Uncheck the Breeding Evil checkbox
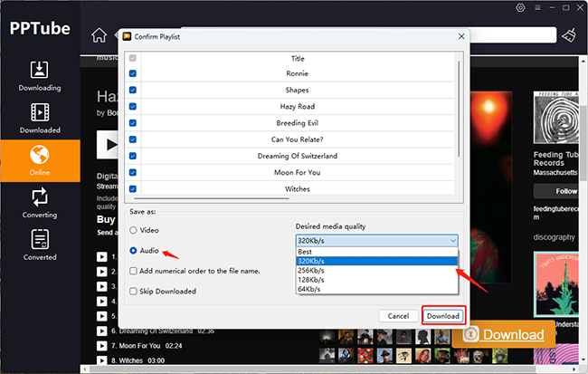This screenshot has height=374, width=588. 133,123
